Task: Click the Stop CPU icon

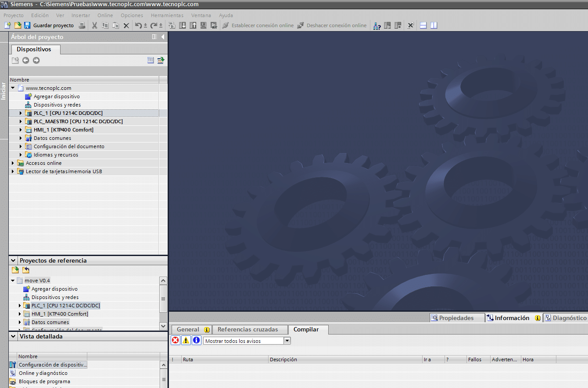Action: [x=398, y=25]
